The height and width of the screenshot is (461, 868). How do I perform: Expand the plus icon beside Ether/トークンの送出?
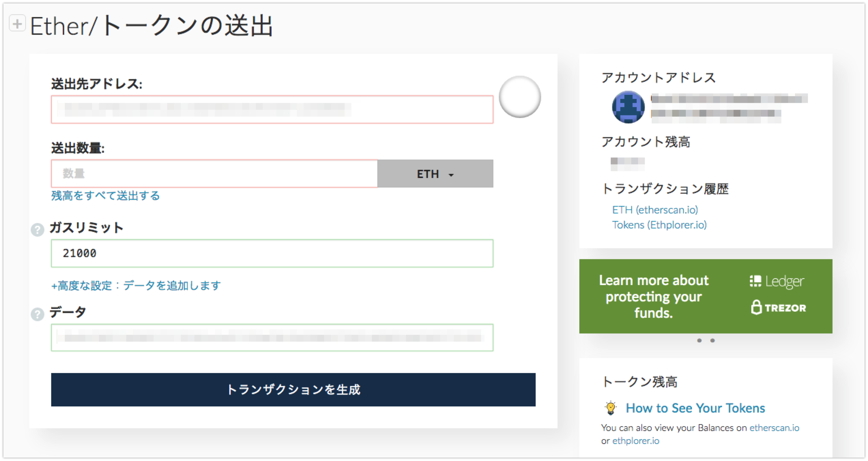pos(17,24)
